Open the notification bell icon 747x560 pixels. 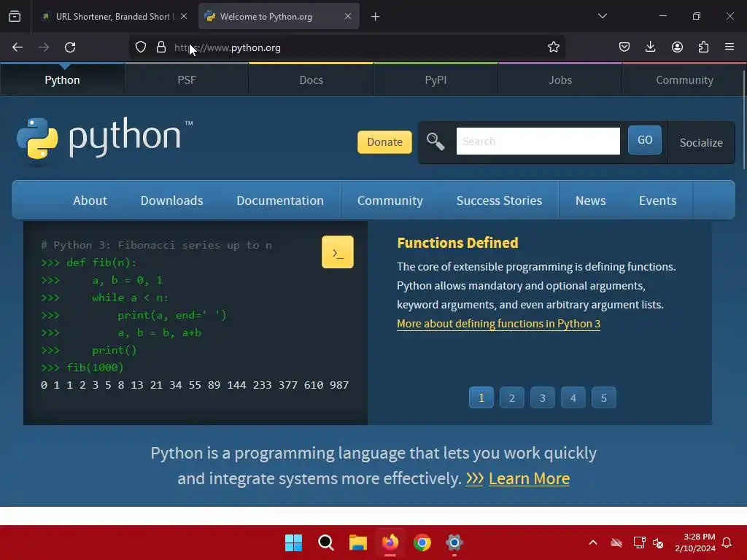pyautogui.click(x=727, y=542)
